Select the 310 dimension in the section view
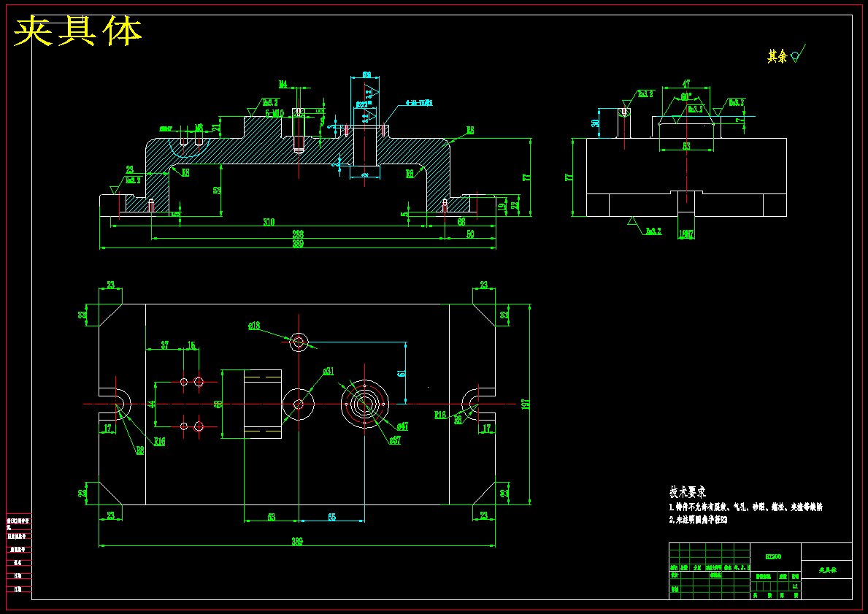868x614 pixels. tap(269, 222)
